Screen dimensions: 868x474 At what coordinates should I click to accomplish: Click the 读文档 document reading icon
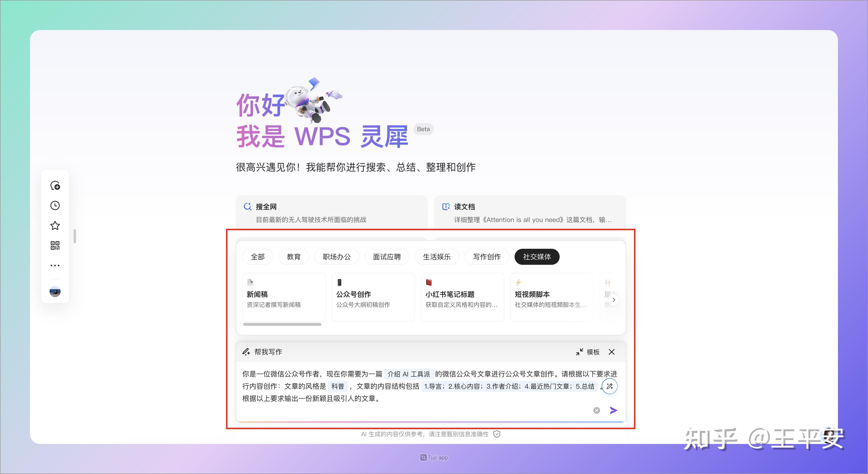coord(446,206)
